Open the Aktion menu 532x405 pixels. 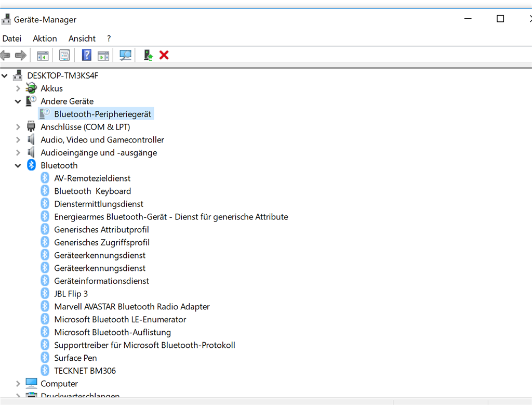coord(45,38)
